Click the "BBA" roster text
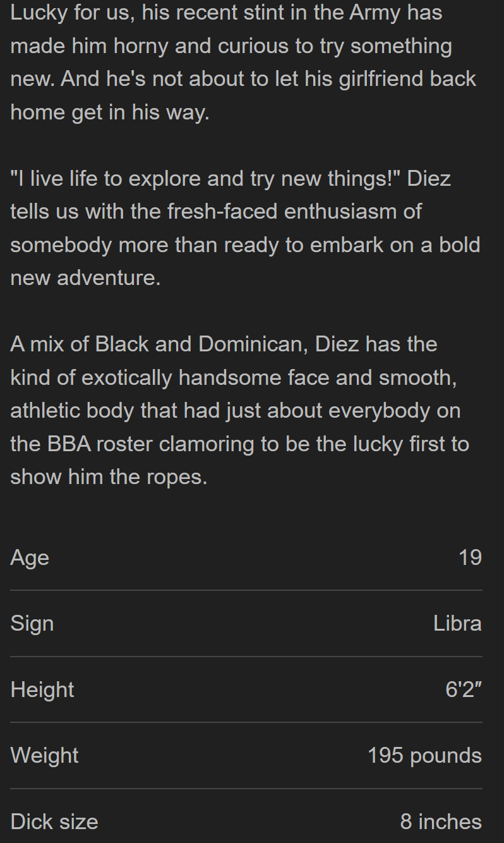The width and height of the screenshot is (504, 843). point(69,444)
